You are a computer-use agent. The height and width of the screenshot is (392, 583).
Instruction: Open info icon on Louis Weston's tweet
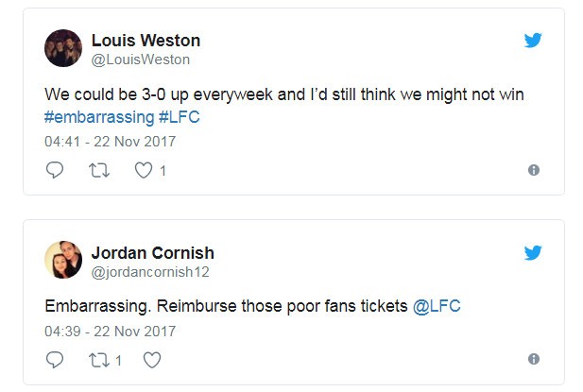[x=534, y=171]
